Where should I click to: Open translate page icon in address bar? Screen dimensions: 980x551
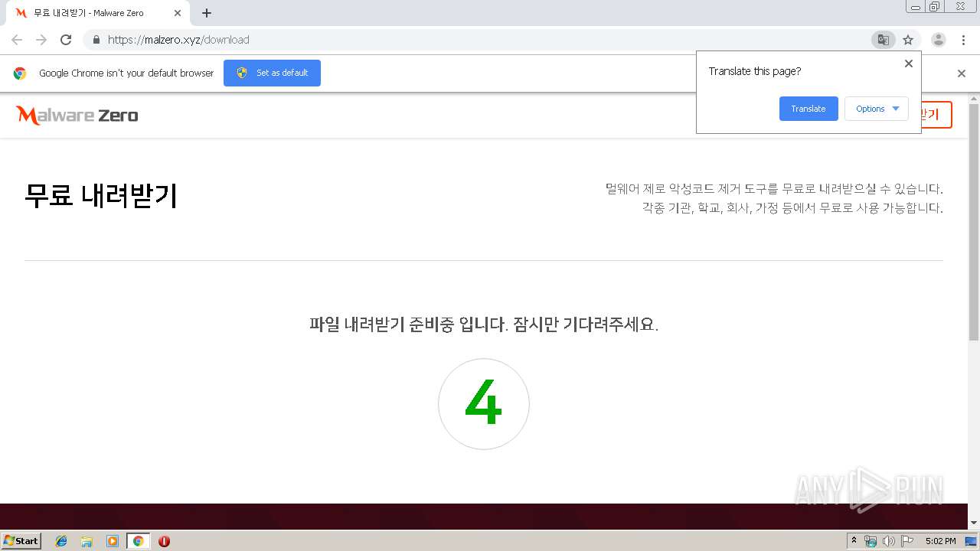point(883,40)
